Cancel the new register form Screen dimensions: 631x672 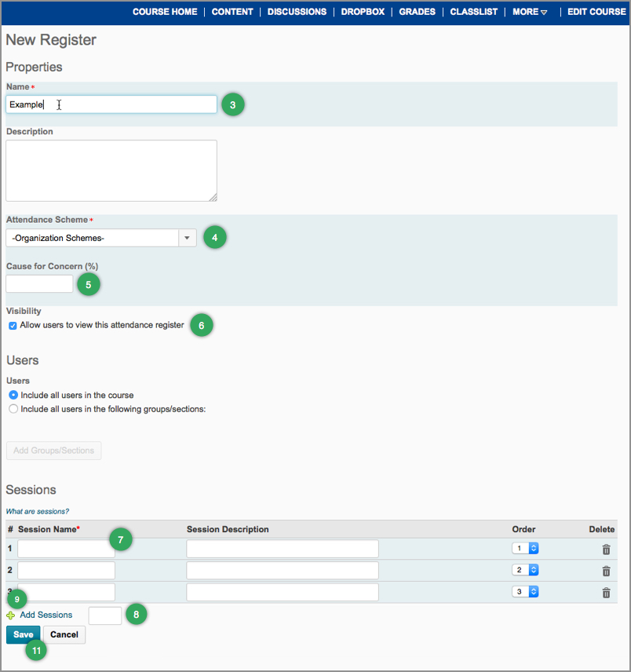pos(64,635)
